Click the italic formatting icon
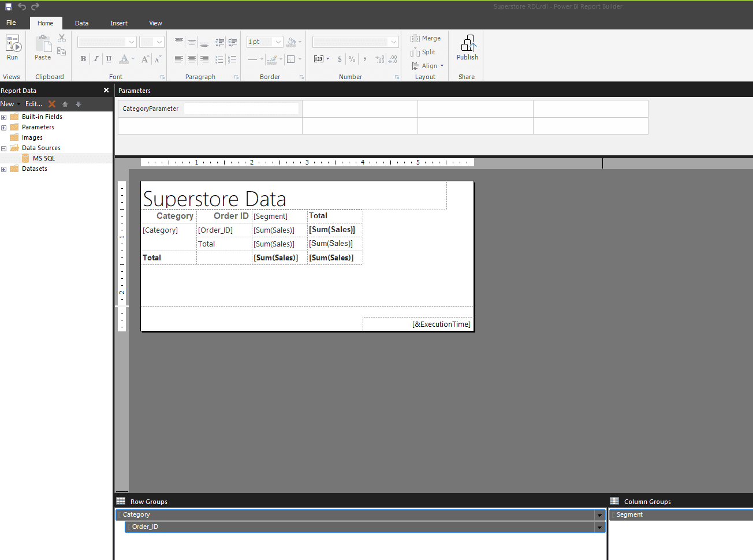The height and width of the screenshot is (560, 753). [96, 58]
